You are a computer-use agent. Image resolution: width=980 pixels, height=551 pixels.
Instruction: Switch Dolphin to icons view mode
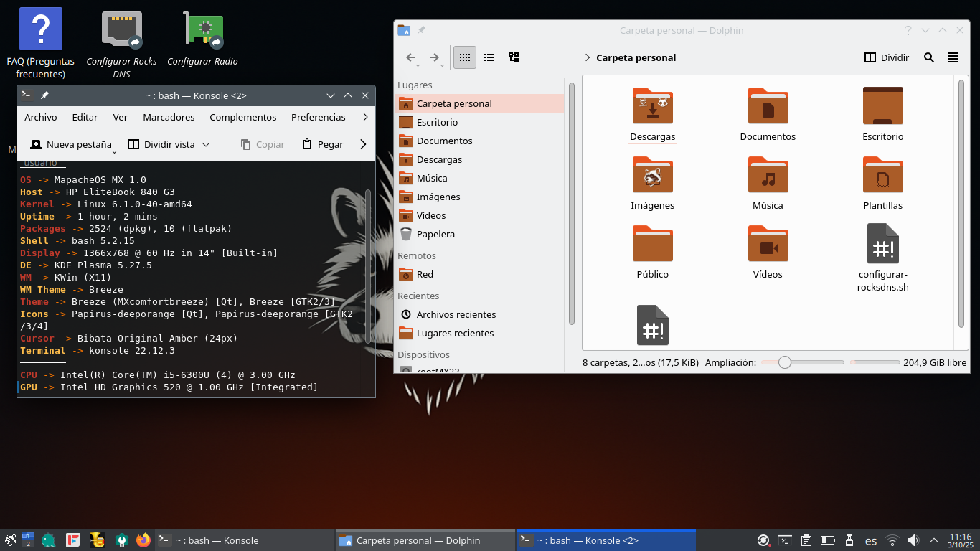(x=465, y=57)
